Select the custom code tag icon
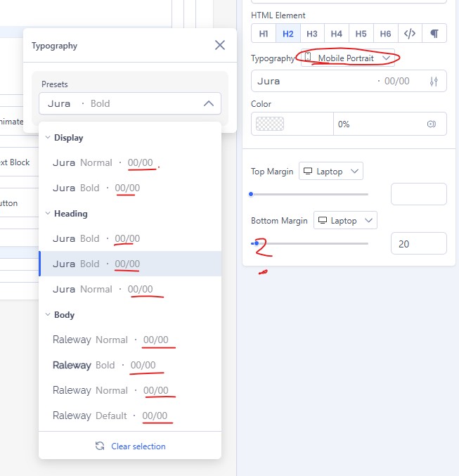Screen dimensions: 459x476 click(409, 33)
